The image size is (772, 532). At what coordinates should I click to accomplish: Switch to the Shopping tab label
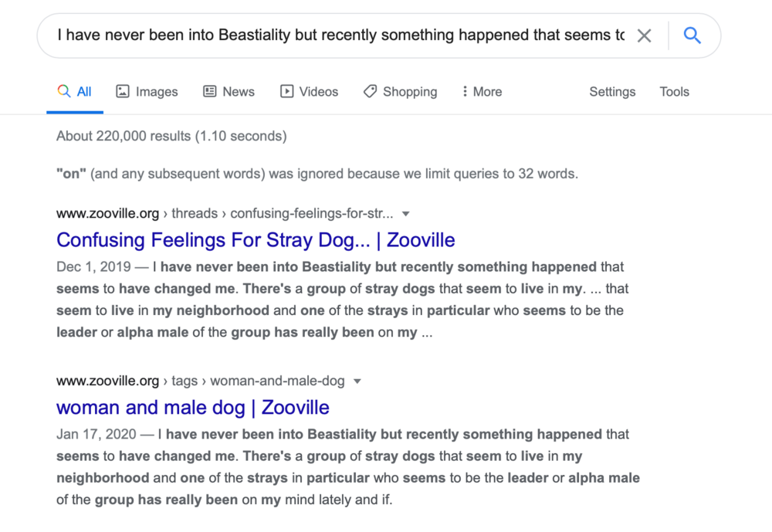coord(410,91)
